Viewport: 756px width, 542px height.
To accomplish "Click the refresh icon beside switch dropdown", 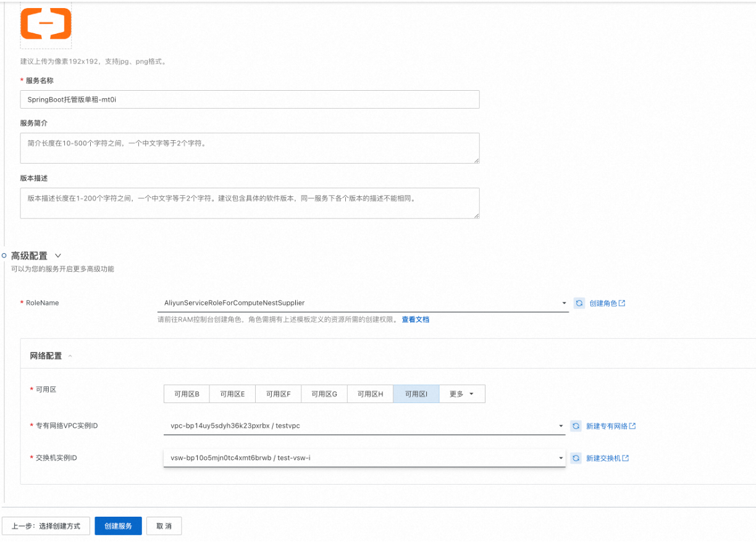I will (576, 458).
